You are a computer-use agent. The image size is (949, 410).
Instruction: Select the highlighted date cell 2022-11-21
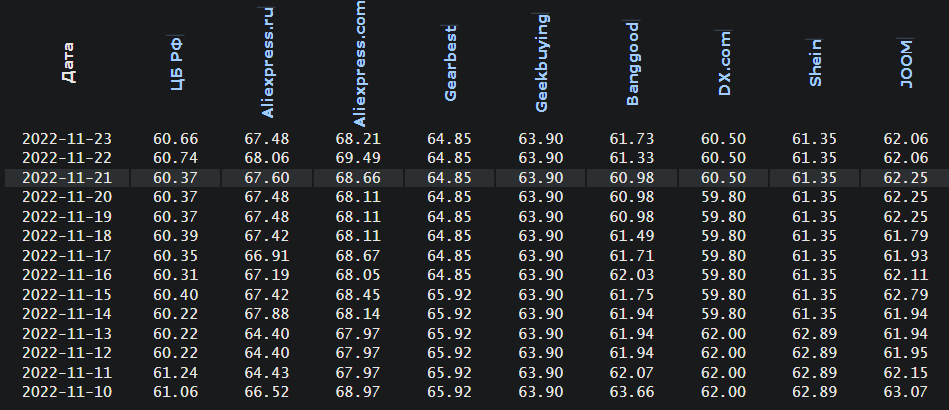tap(67, 178)
